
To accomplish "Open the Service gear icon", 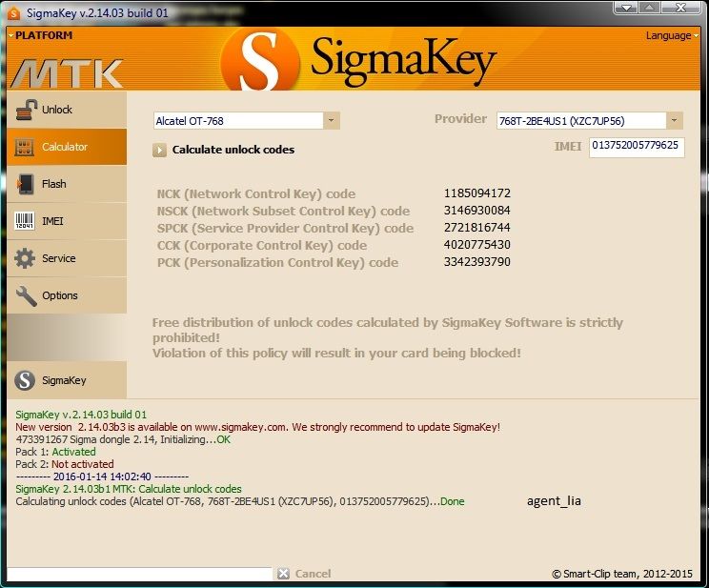I will 25,258.
